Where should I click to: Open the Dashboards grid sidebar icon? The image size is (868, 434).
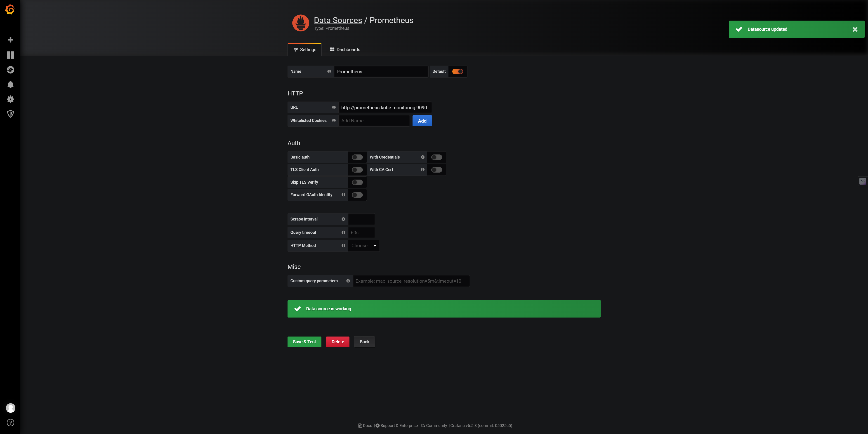click(x=10, y=55)
